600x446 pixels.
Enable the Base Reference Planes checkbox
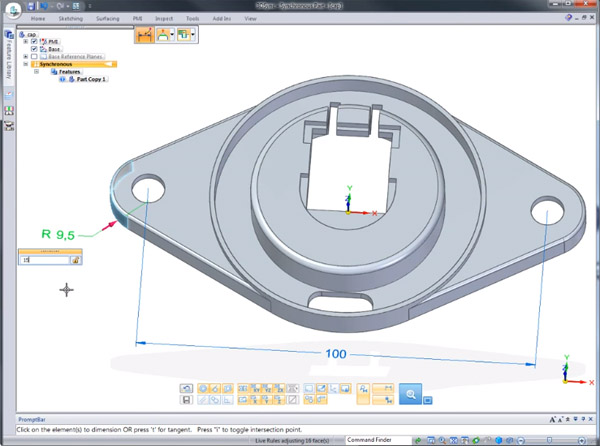pyautogui.click(x=34, y=57)
